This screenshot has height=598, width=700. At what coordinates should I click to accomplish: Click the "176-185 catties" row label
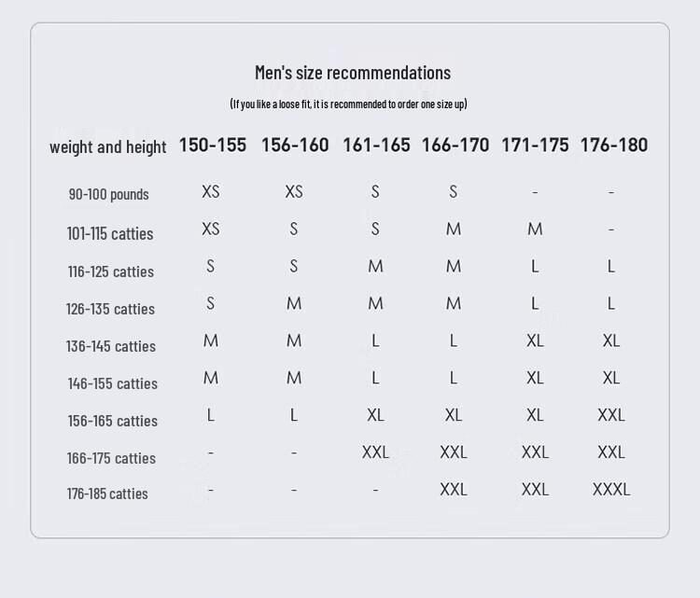pos(107,494)
